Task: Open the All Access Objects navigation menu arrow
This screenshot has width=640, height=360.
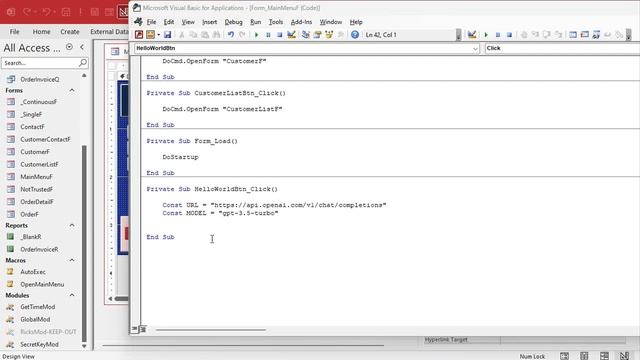Action: (69, 47)
